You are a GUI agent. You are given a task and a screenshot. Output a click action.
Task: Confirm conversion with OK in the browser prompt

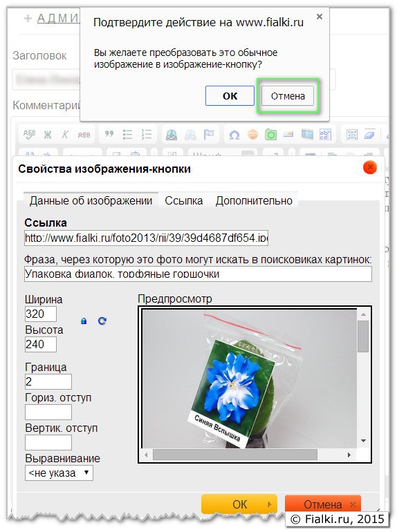click(x=230, y=95)
